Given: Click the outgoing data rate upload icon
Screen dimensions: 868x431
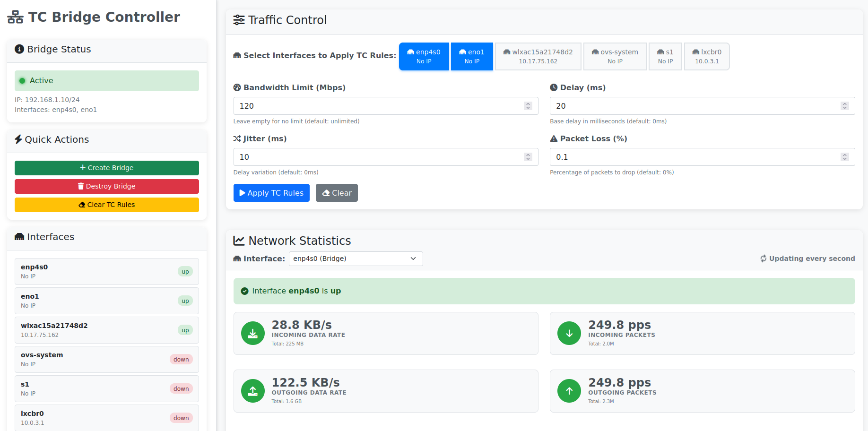Looking at the screenshot, I should (x=253, y=391).
